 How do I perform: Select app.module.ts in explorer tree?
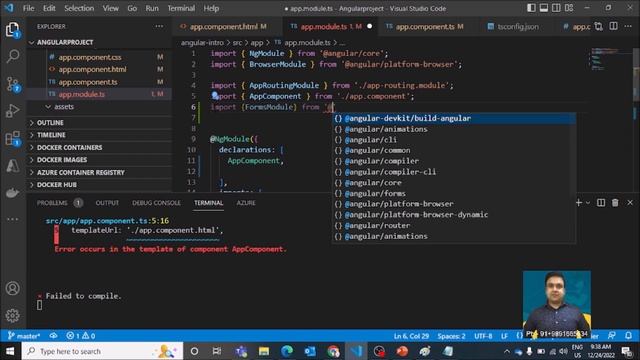[x=100, y=94]
